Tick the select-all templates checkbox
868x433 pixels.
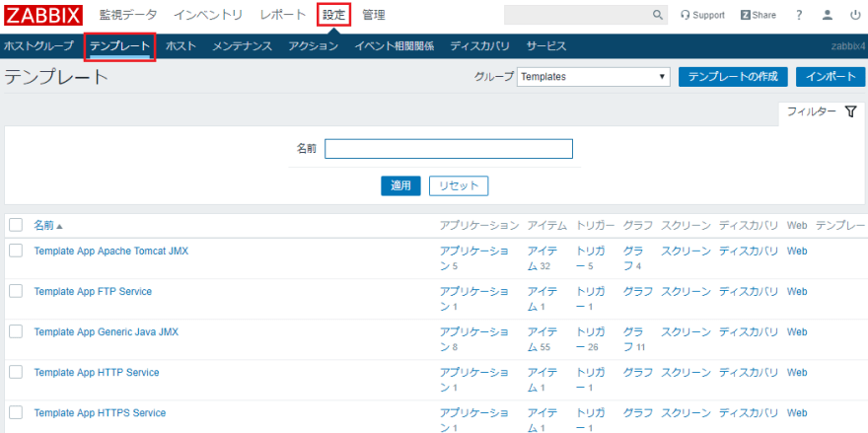click(x=16, y=225)
